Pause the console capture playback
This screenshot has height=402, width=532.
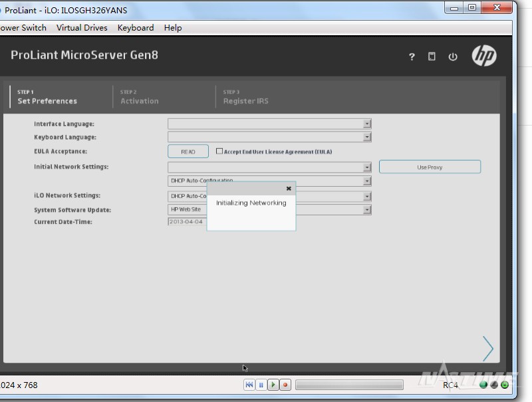261,385
